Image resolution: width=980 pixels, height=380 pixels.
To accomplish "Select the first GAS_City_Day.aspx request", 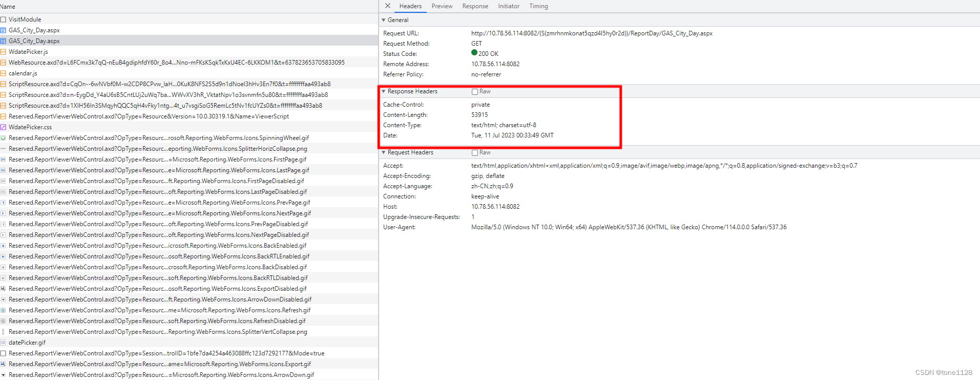I will pyautogui.click(x=189, y=30).
